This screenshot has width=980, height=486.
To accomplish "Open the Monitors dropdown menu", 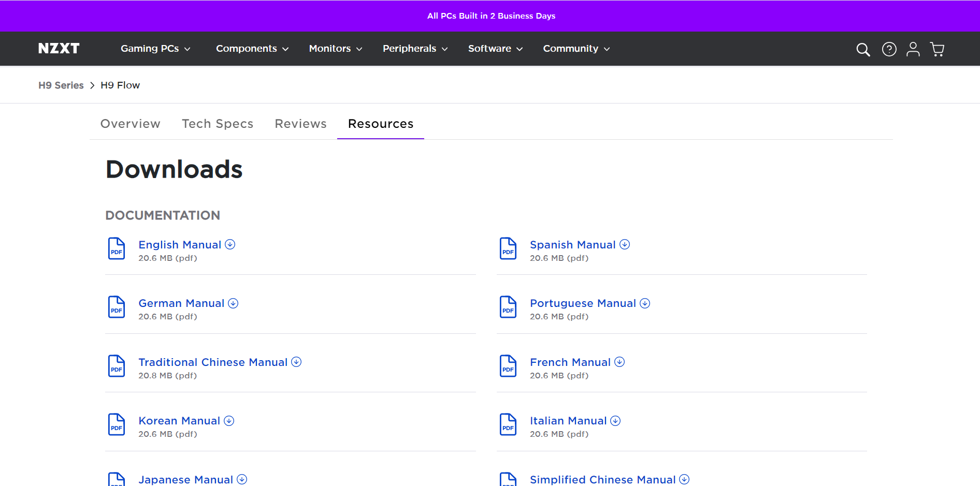I will (335, 49).
